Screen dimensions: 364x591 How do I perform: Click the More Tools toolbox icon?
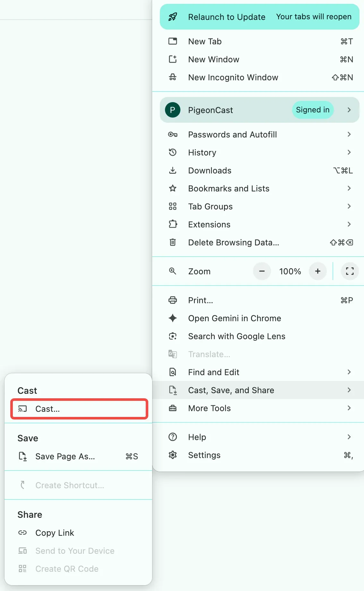coord(173,408)
